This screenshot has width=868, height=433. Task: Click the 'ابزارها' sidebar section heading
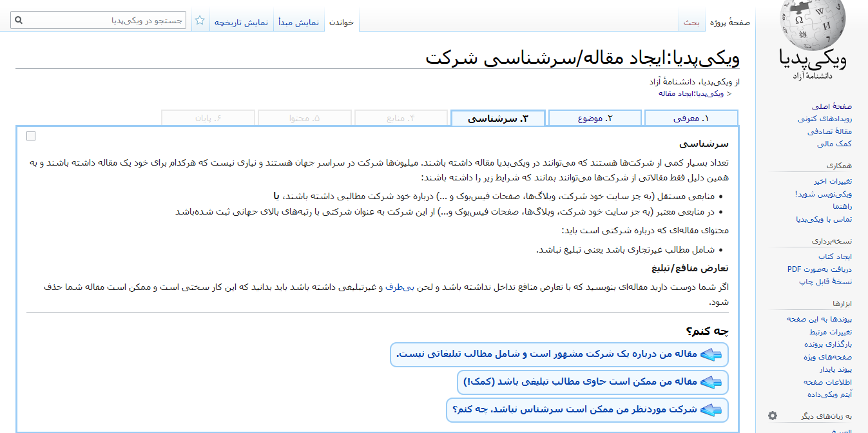click(x=842, y=303)
